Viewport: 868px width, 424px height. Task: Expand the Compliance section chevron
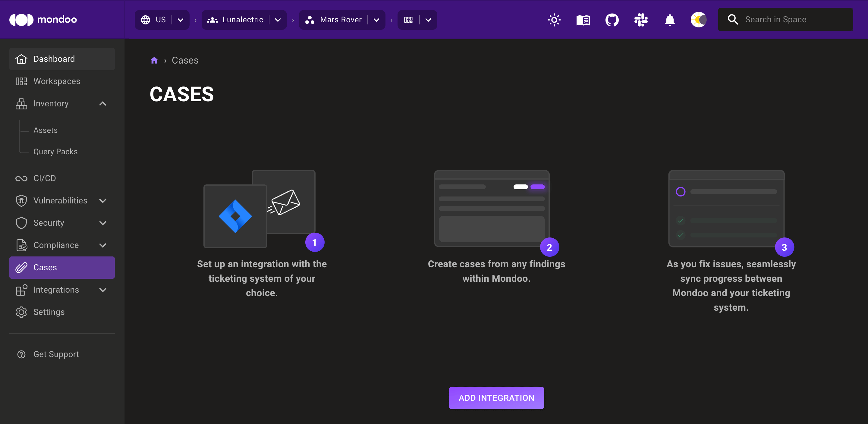pyautogui.click(x=103, y=245)
